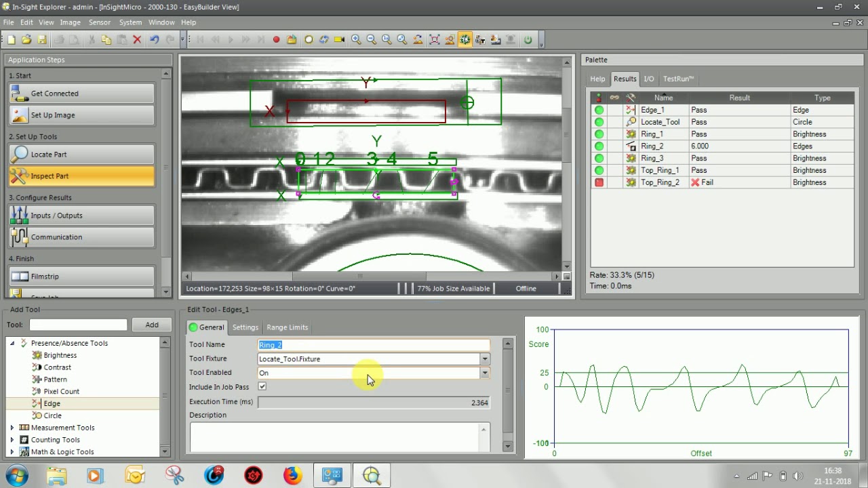The image size is (868, 488).
Task: Open the Sensor menu
Action: coord(100,22)
